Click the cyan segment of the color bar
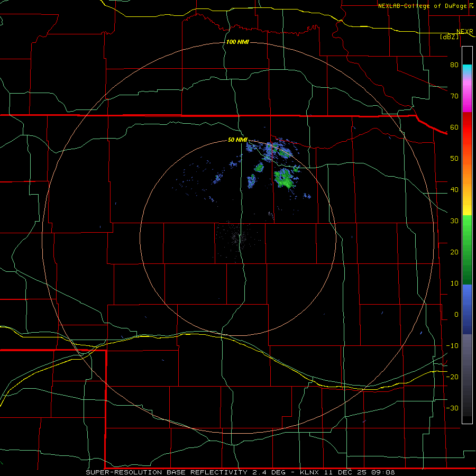 (x=467, y=69)
